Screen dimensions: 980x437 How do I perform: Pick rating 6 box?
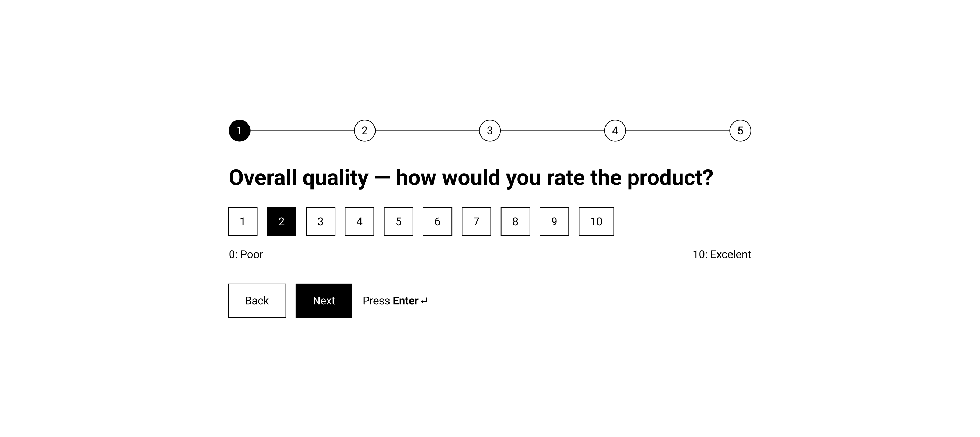437,221
